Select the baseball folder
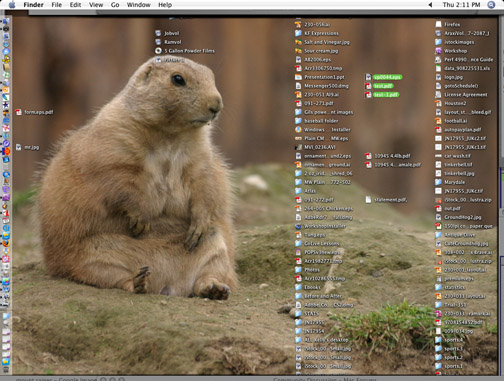Image resolution: width=504 pixels, height=381 pixels. click(x=298, y=121)
